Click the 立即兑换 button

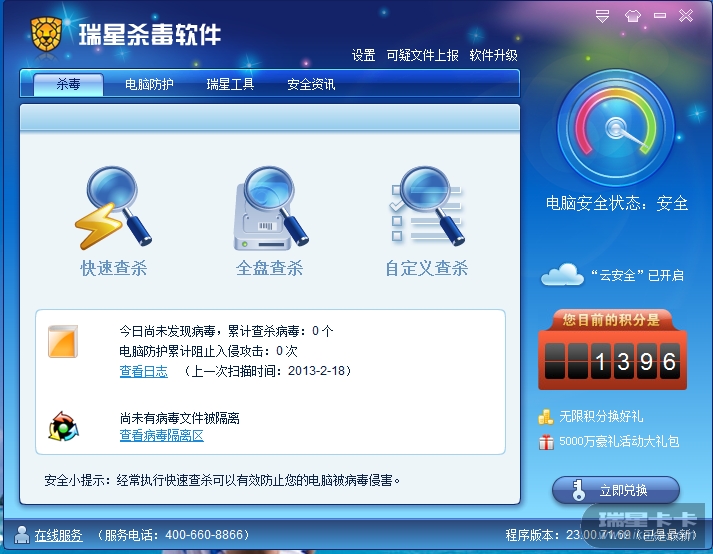point(616,490)
